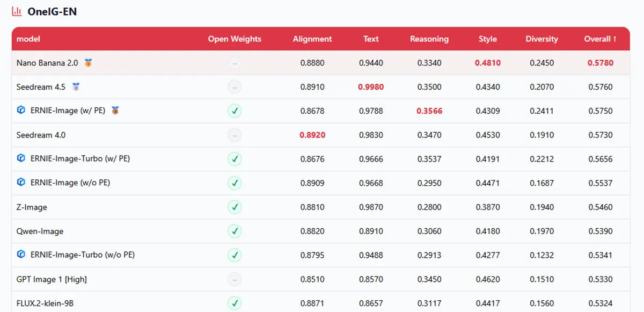The image size is (644, 312).
Task: Click the dash indicator for Nano Banana 2.0
Action: pos(235,63)
